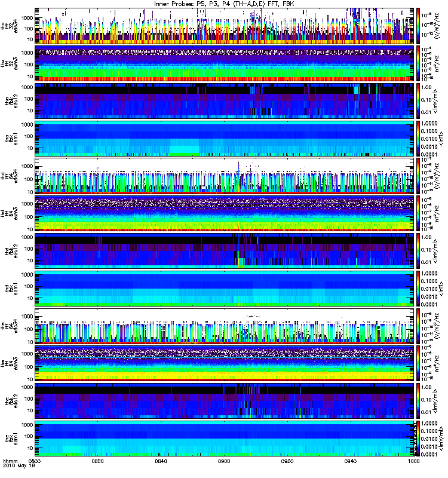Click the "0920" time axis tick label

click(287, 461)
